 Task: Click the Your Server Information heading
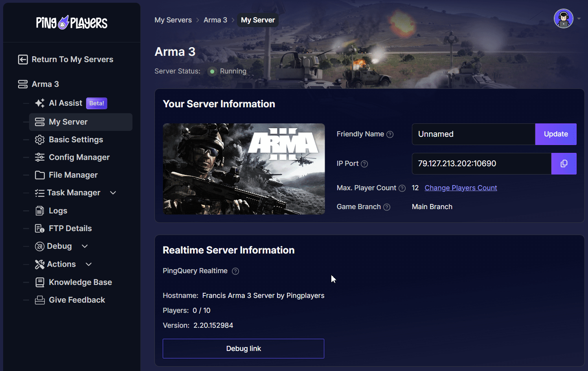(x=219, y=104)
